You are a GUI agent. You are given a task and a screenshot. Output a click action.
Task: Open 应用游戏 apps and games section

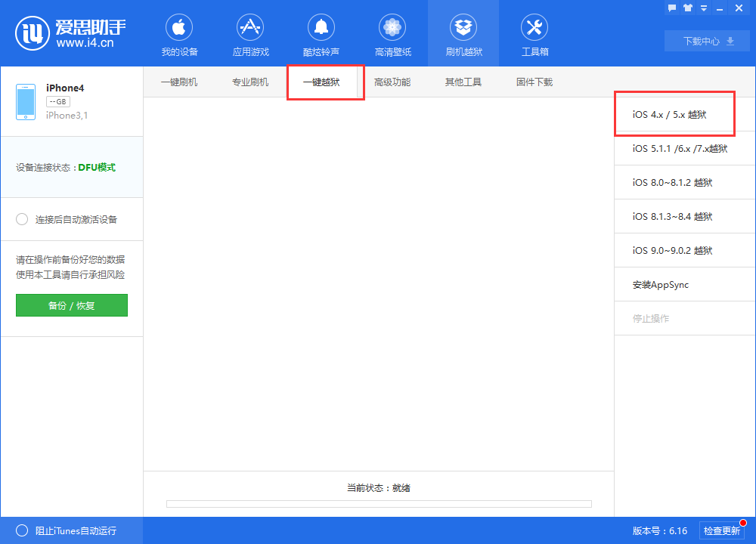(x=250, y=36)
